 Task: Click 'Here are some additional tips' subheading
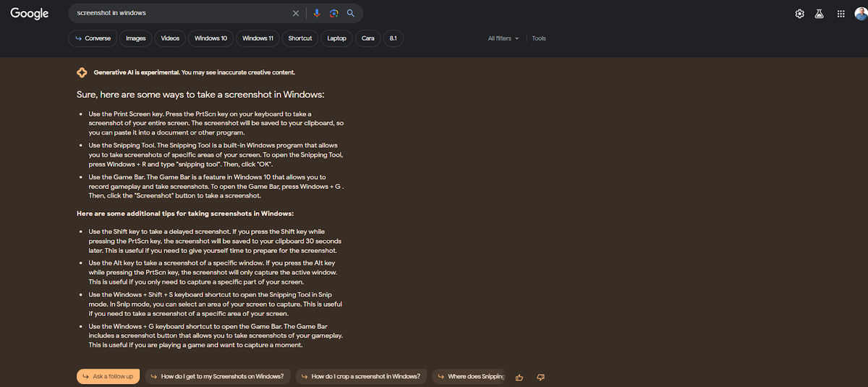pos(185,213)
